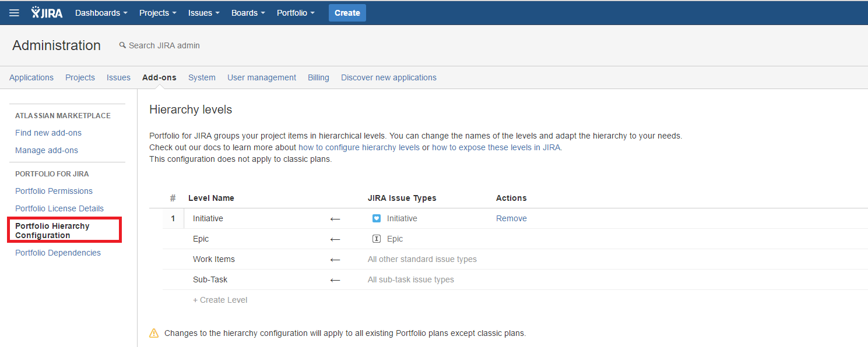Image resolution: width=868 pixels, height=347 pixels.
Task: Click the arrow in the Sub-Task row
Action: [x=335, y=280]
